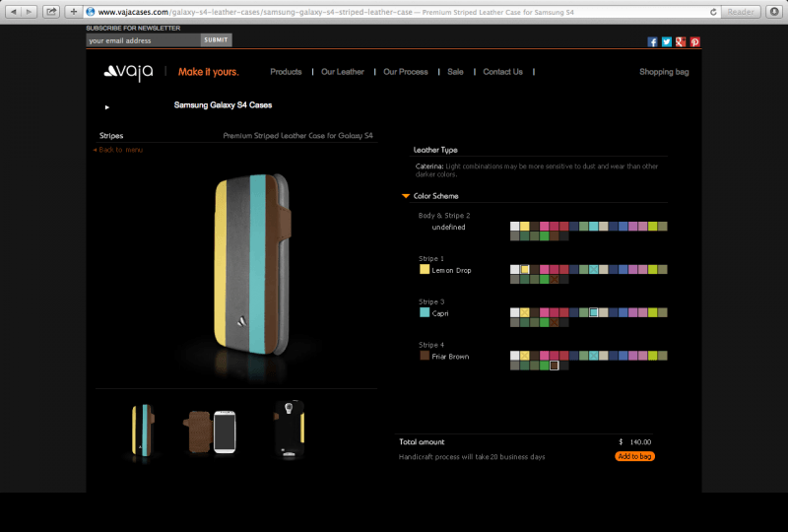Viewport: 788px width, 532px height.
Task: Click the newsletter Submit button
Action: click(216, 40)
